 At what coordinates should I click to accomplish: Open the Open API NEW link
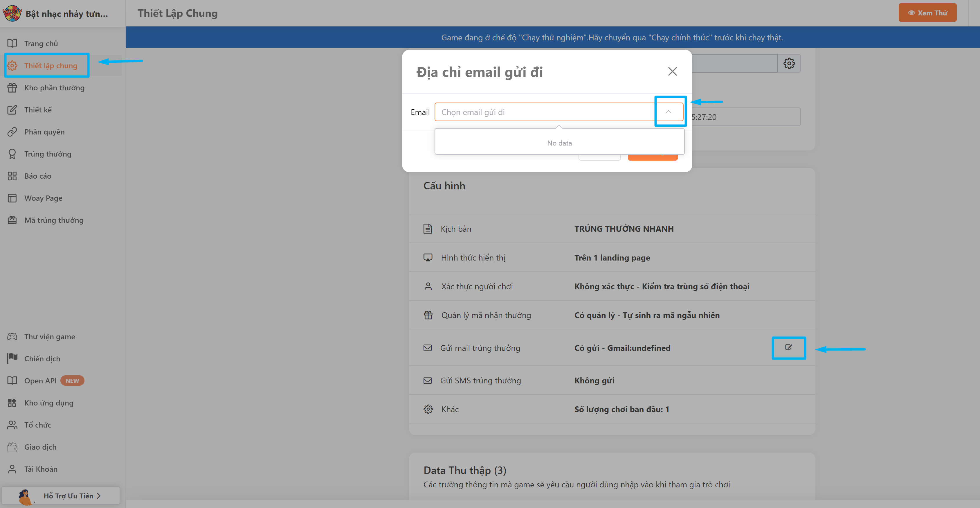click(x=40, y=381)
